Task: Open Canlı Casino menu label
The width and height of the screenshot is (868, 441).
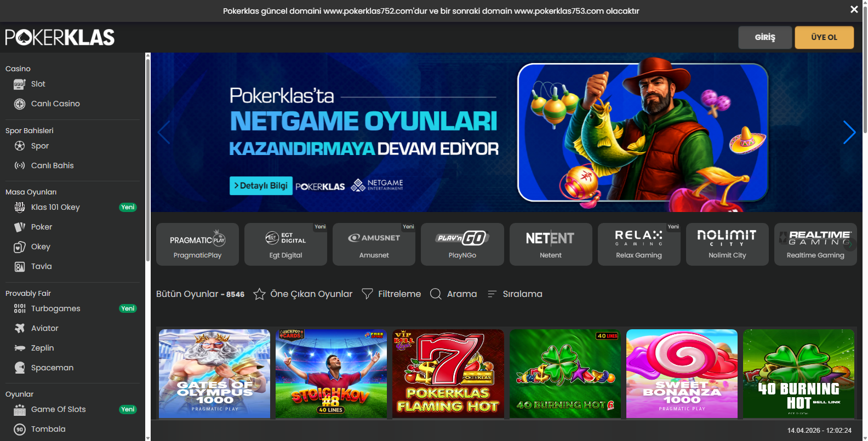Action: point(55,104)
